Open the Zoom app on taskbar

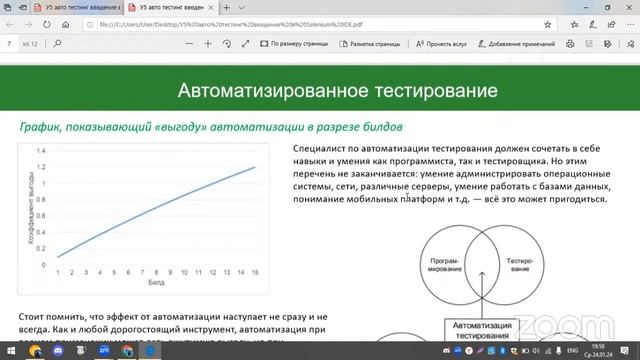tap(104, 351)
